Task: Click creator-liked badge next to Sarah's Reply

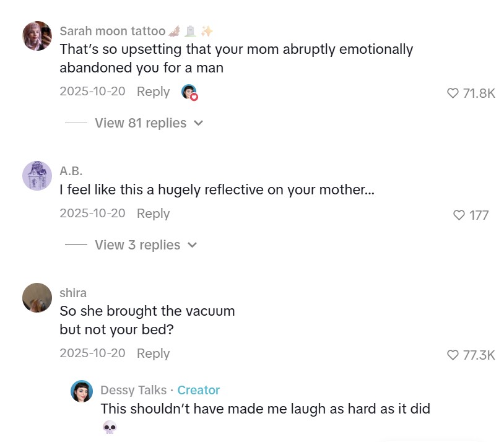Action: tap(189, 93)
